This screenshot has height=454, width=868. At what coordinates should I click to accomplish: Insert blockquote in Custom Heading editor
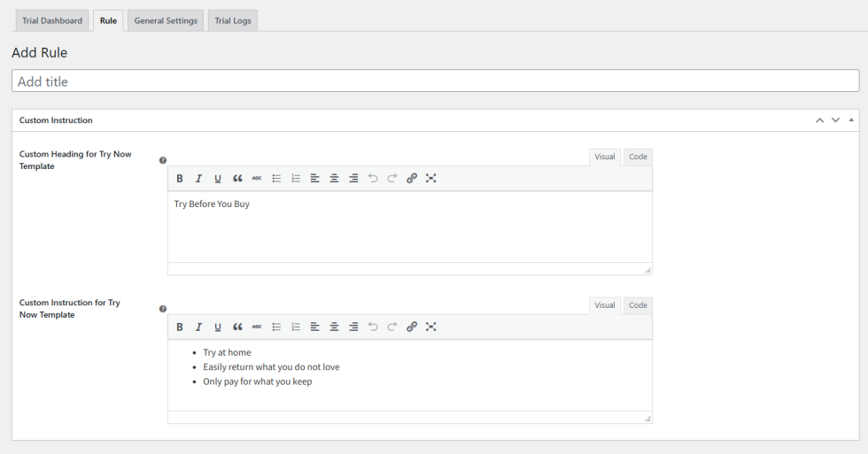coord(237,178)
